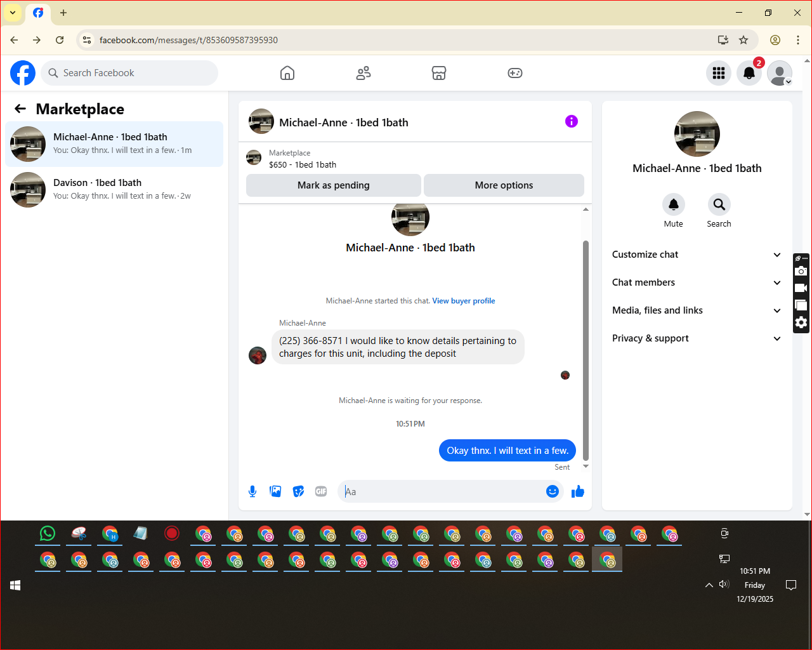Click the camera icon on the side toolbar
Viewport: 812px width, 650px height.
coord(801,271)
